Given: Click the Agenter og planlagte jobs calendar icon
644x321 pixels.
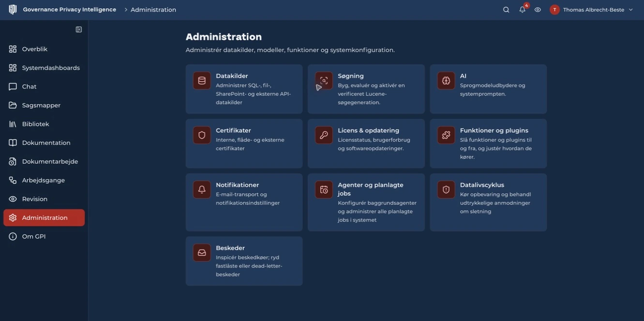Looking at the screenshot, I should point(324,190).
